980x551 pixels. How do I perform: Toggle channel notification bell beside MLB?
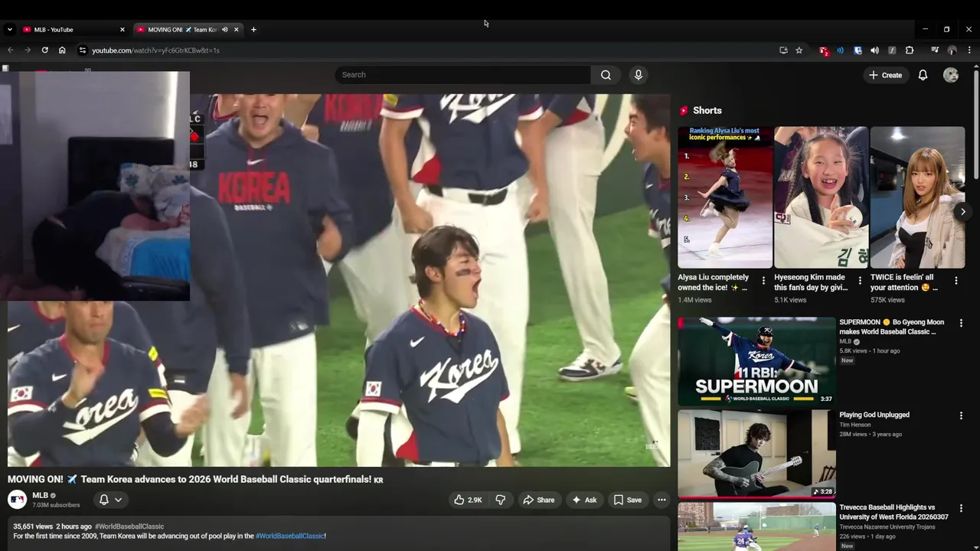click(104, 500)
